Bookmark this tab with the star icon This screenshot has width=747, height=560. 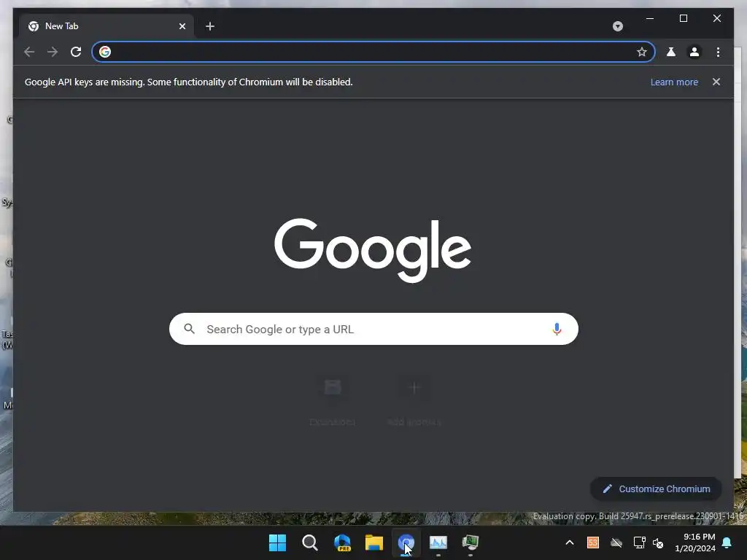click(x=642, y=52)
